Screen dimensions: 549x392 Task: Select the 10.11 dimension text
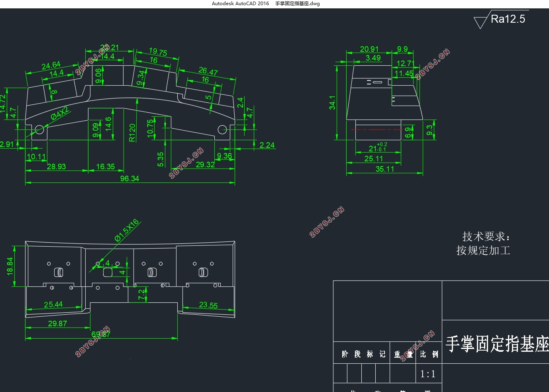tap(36, 157)
